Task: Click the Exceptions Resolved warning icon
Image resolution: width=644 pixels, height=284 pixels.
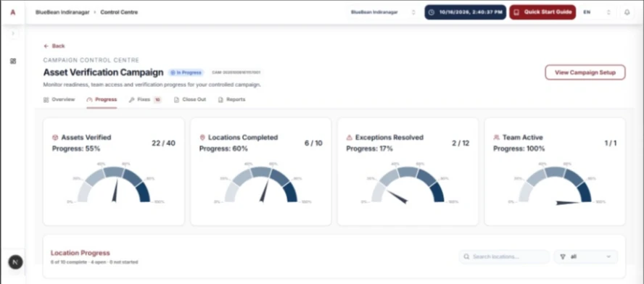Action: [349, 138]
